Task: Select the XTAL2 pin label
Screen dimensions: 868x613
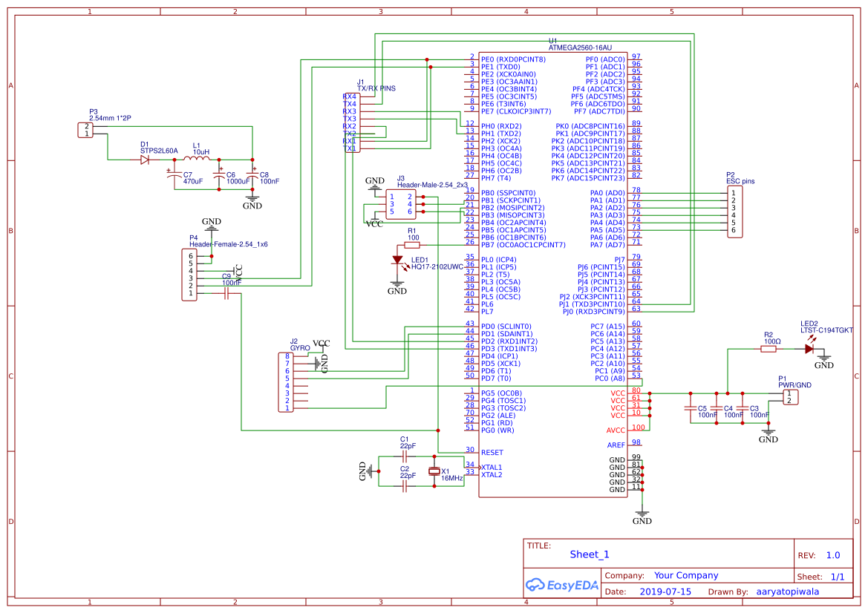Action: [x=492, y=475]
